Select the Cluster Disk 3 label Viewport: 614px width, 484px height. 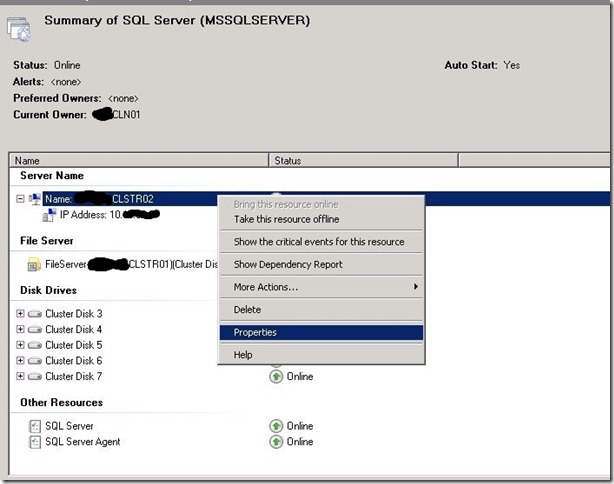tap(74, 314)
